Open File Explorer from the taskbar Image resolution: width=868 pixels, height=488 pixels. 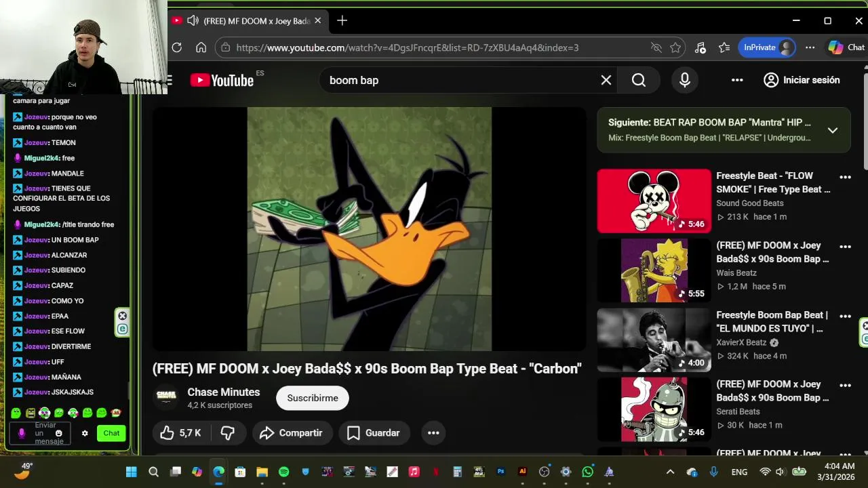pyautogui.click(x=262, y=472)
